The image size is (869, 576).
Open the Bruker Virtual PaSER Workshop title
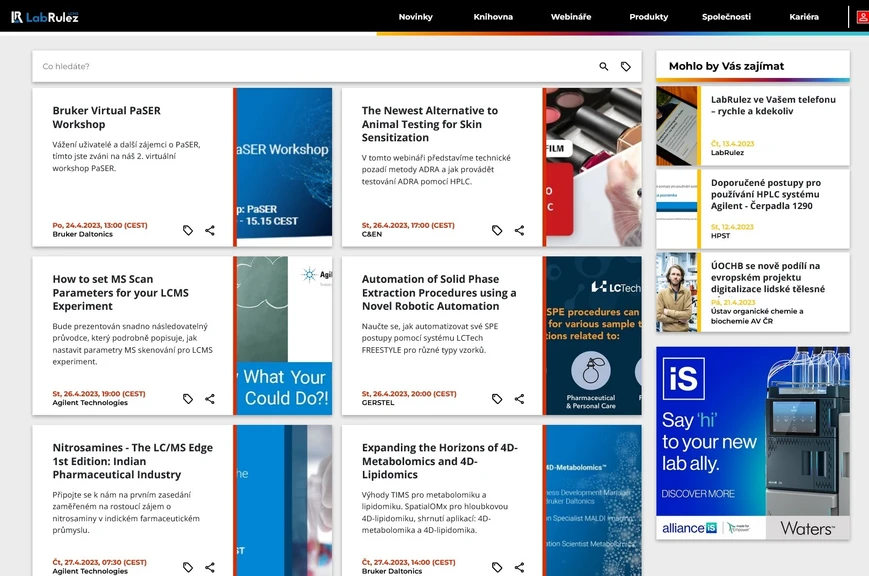pyautogui.click(x=106, y=118)
